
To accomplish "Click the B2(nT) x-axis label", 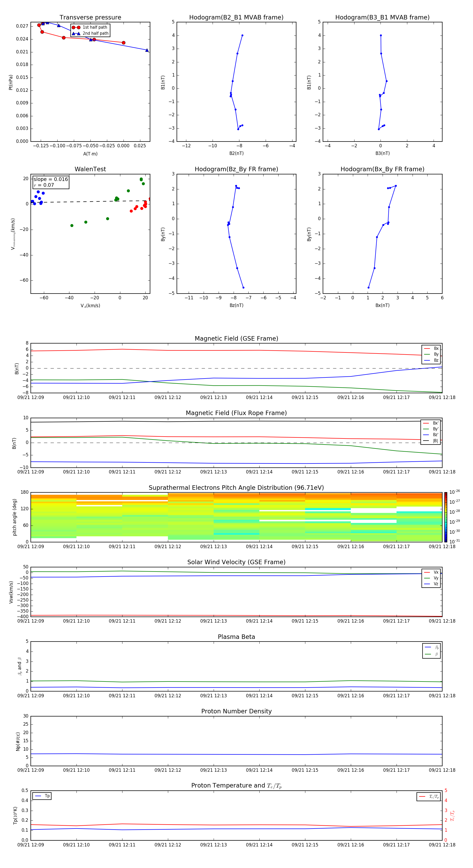I will (x=236, y=153).
